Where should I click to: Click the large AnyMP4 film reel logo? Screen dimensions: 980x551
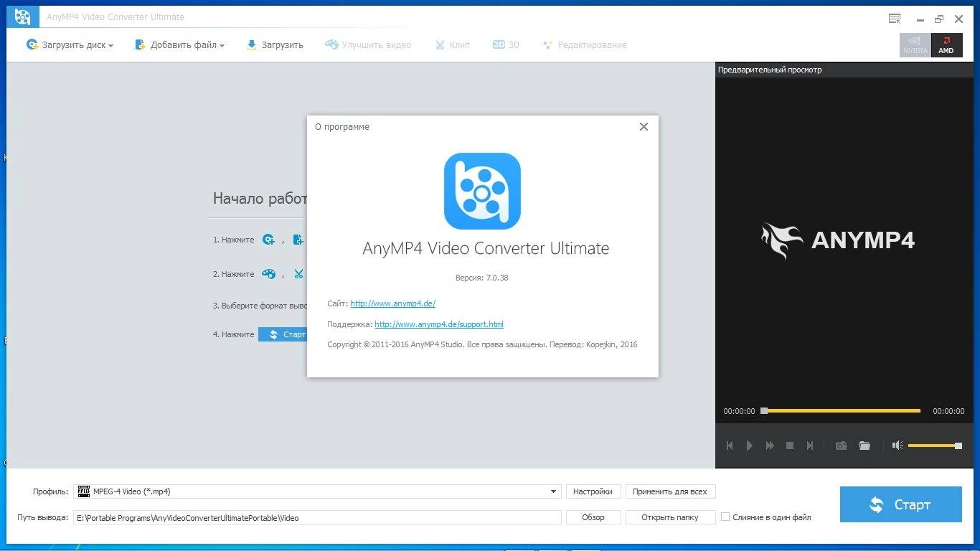482,191
